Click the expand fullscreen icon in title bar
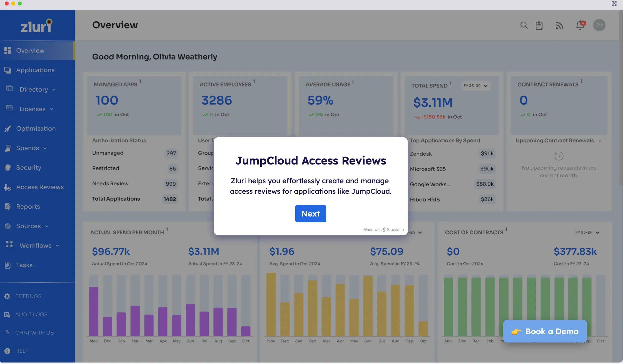 (614, 3)
